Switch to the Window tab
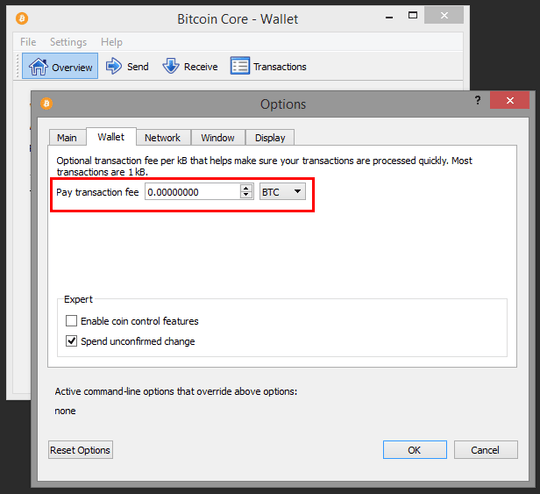This screenshot has width=540, height=494. (x=218, y=138)
